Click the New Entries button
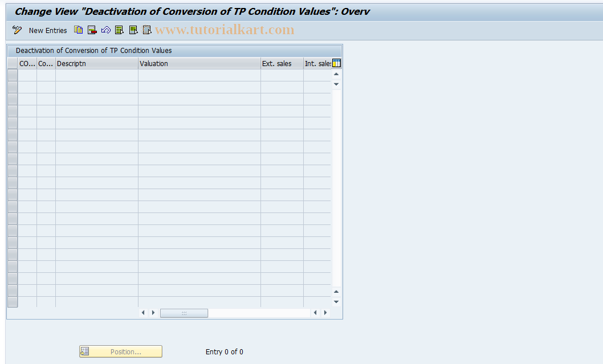 click(x=48, y=30)
